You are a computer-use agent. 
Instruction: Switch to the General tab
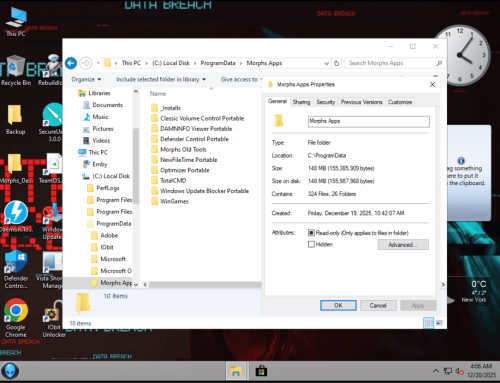click(x=277, y=101)
